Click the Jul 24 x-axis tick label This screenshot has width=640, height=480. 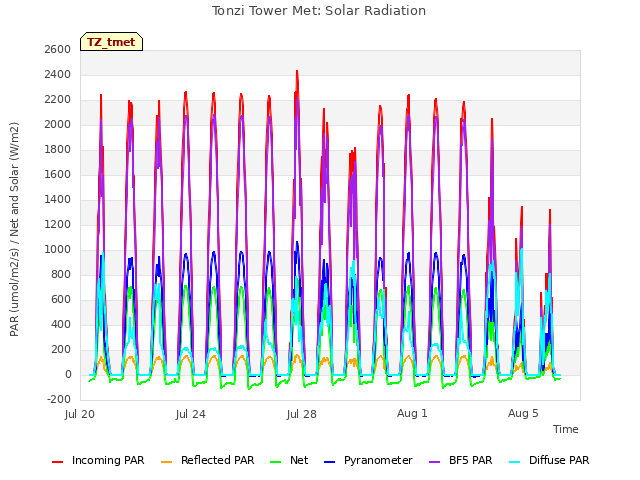[x=191, y=414]
